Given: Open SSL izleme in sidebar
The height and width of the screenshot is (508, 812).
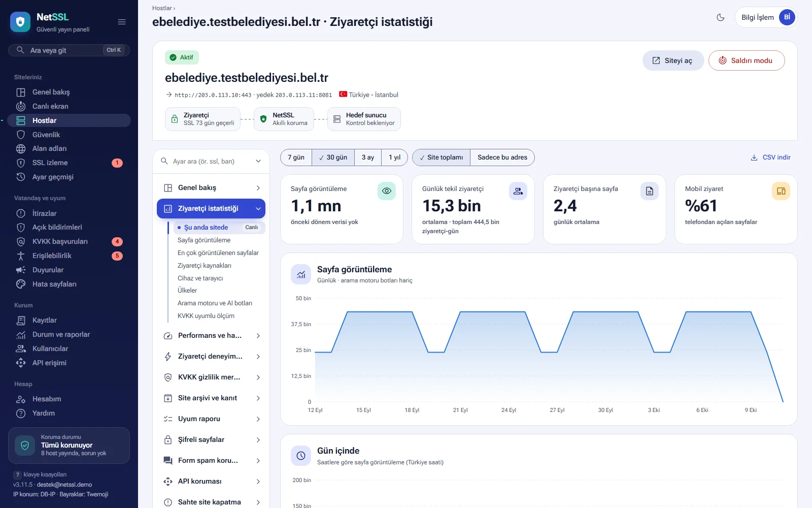Looking at the screenshot, I should (x=69, y=163).
